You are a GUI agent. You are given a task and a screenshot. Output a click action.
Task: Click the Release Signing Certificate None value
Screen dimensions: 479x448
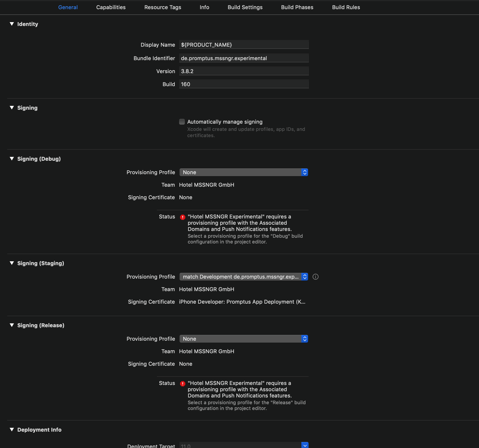pyautogui.click(x=186, y=364)
